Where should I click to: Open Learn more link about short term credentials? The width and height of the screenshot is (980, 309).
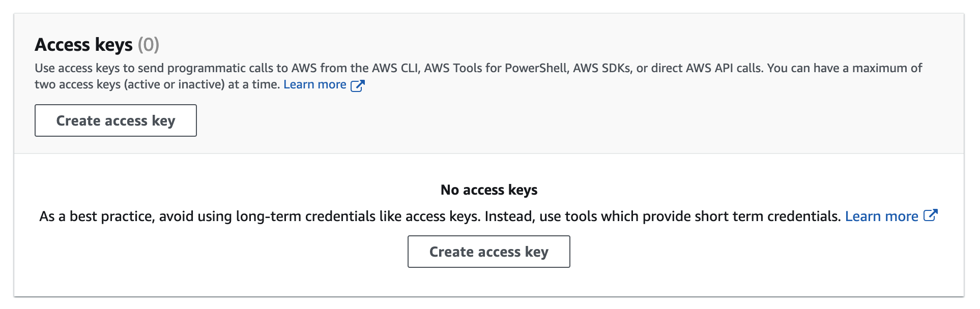pos(881,217)
